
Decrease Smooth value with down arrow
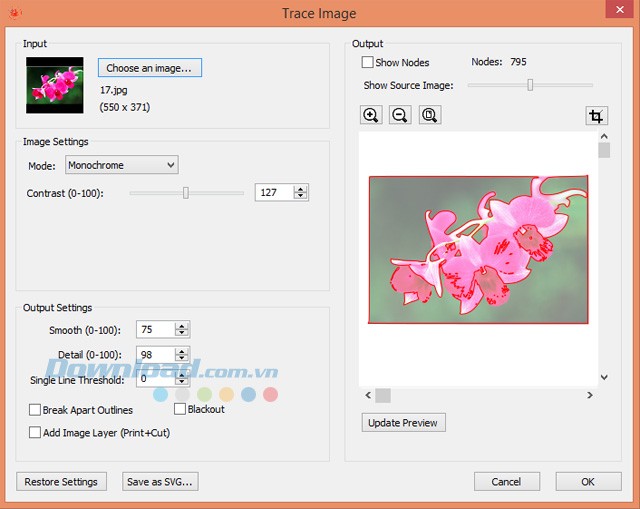[182, 333]
